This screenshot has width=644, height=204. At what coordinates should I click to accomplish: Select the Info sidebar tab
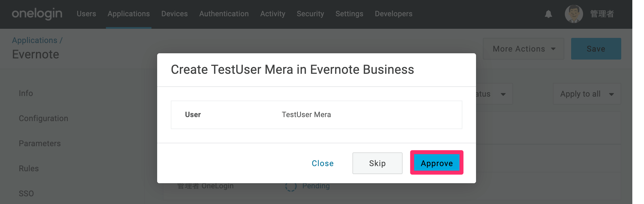(26, 93)
